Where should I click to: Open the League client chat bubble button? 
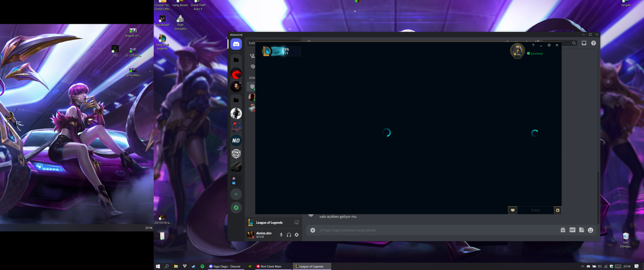click(x=513, y=210)
